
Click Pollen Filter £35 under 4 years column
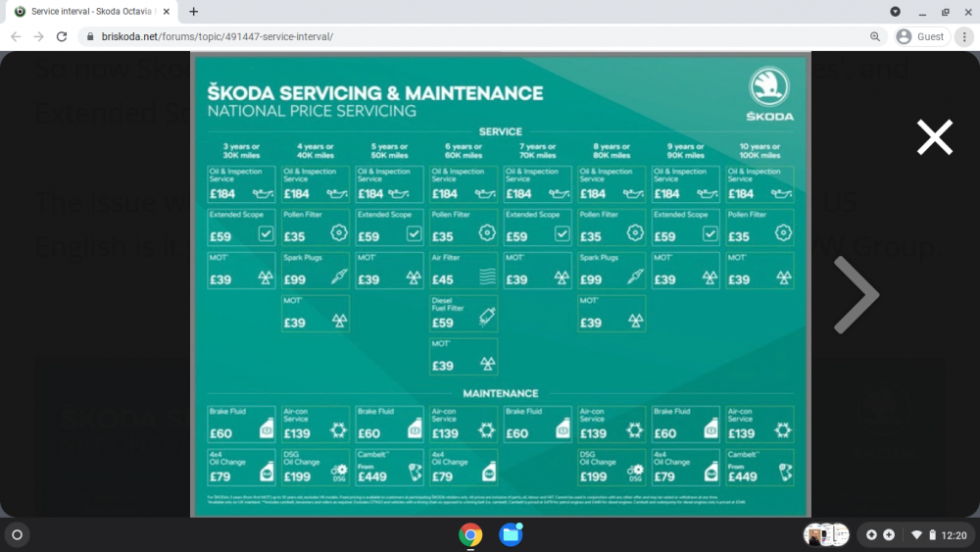coord(315,226)
